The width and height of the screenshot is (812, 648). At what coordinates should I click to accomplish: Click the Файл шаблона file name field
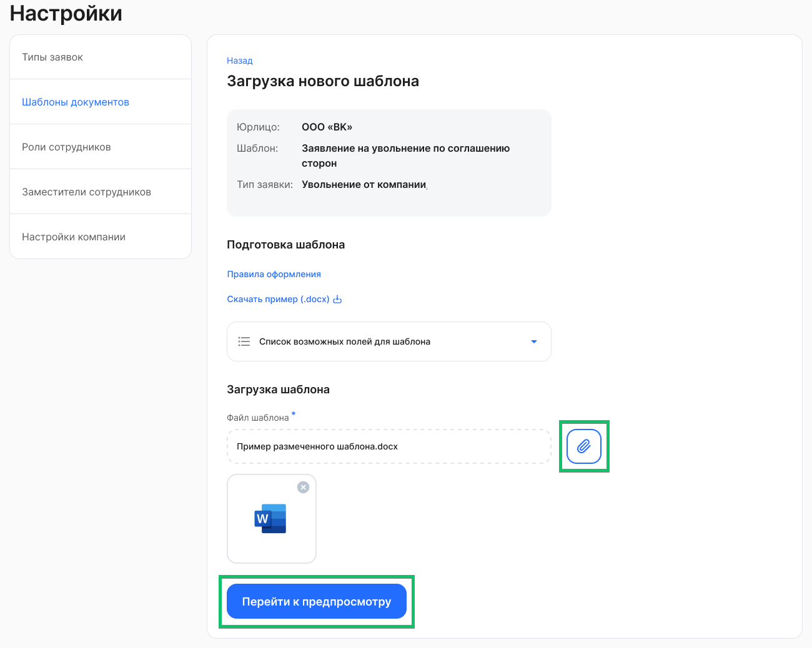pyautogui.click(x=389, y=446)
